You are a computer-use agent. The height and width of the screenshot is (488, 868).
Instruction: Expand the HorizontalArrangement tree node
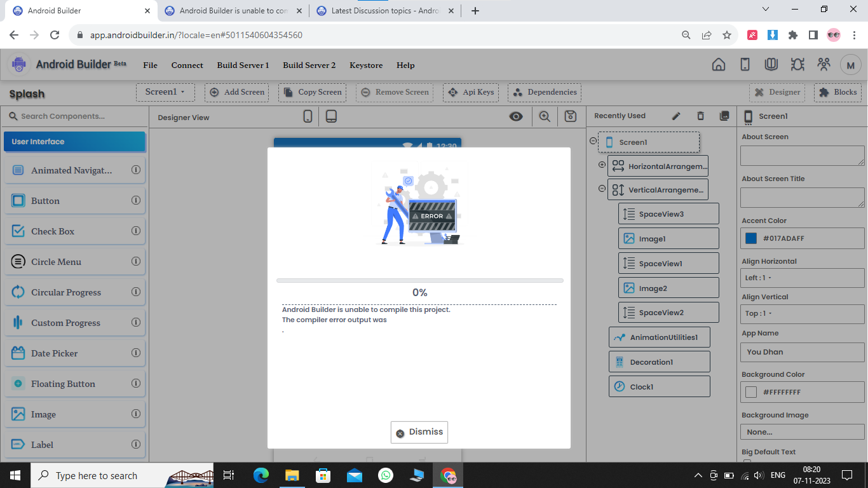[602, 165]
